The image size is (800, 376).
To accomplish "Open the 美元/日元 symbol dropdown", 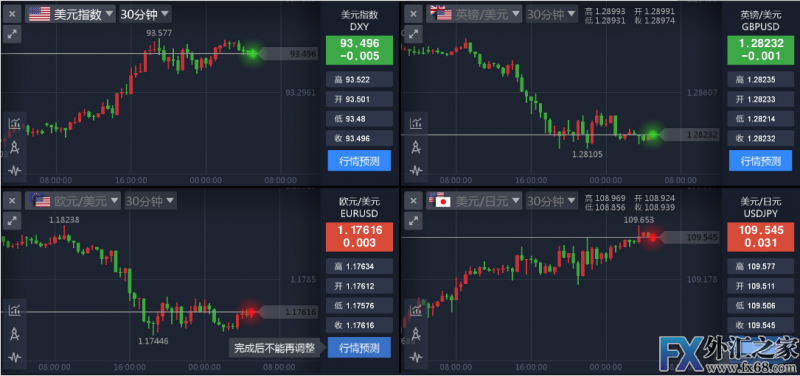I will [x=474, y=201].
